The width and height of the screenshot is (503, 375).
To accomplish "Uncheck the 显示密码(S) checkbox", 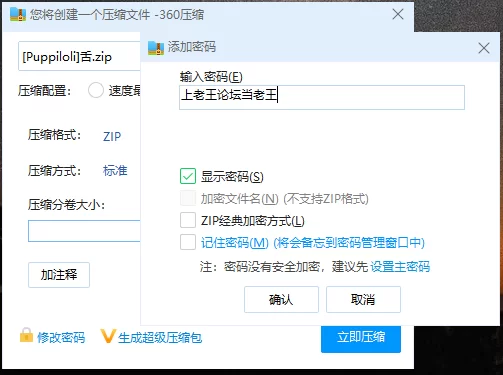I will click(188, 176).
